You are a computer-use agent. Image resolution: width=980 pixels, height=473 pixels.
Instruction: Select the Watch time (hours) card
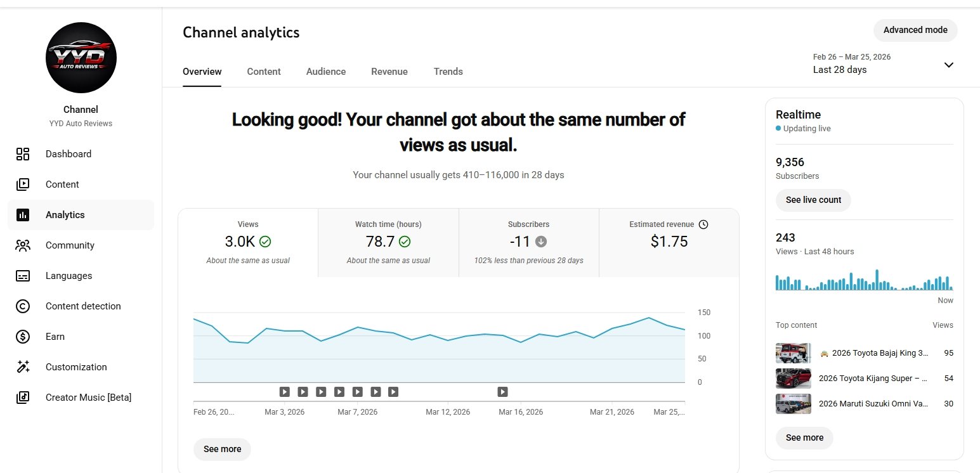388,242
